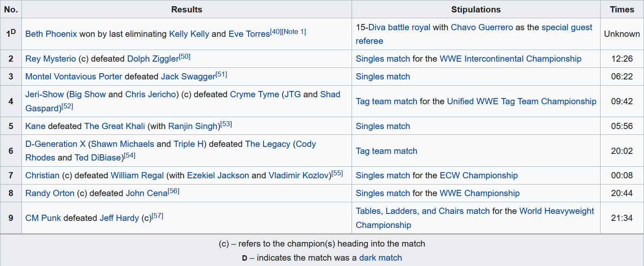Open the Jeri-Show link
The height and width of the screenshot is (266, 644).
click(44, 94)
